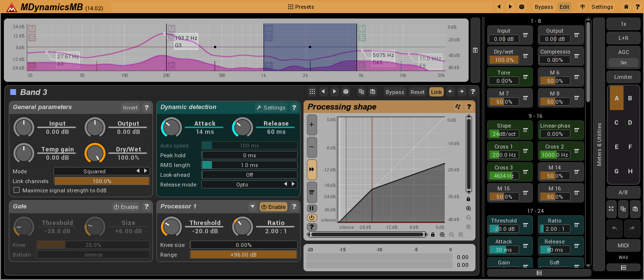The image size is (644, 280).
Task: Disable Processor 1 via Enable button
Action: pyautogui.click(x=273, y=207)
